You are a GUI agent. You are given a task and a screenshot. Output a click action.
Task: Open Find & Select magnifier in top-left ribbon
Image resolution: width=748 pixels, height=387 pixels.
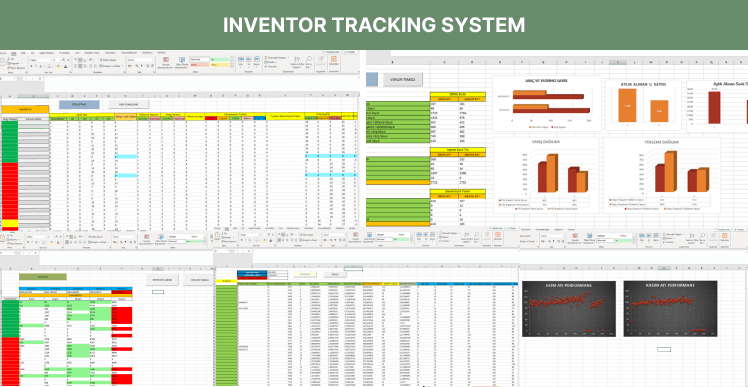pyautogui.click(x=308, y=62)
